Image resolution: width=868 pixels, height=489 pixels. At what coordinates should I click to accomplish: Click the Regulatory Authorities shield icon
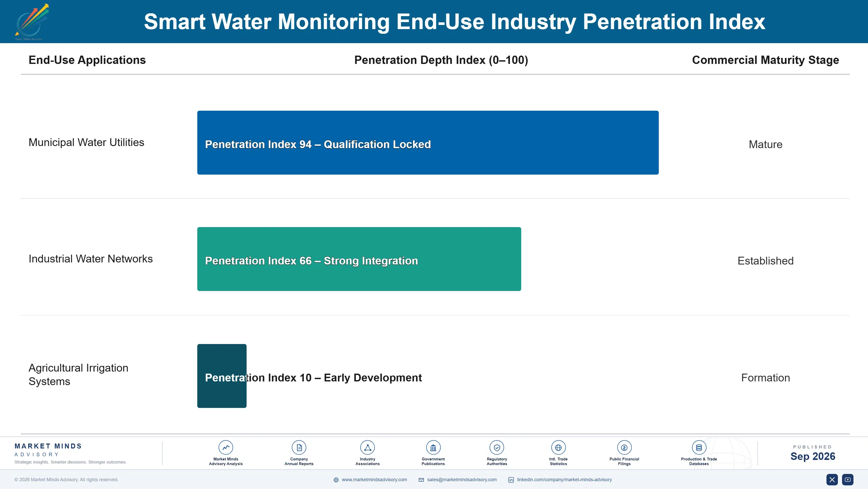pyautogui.click(x=497, y=447)
